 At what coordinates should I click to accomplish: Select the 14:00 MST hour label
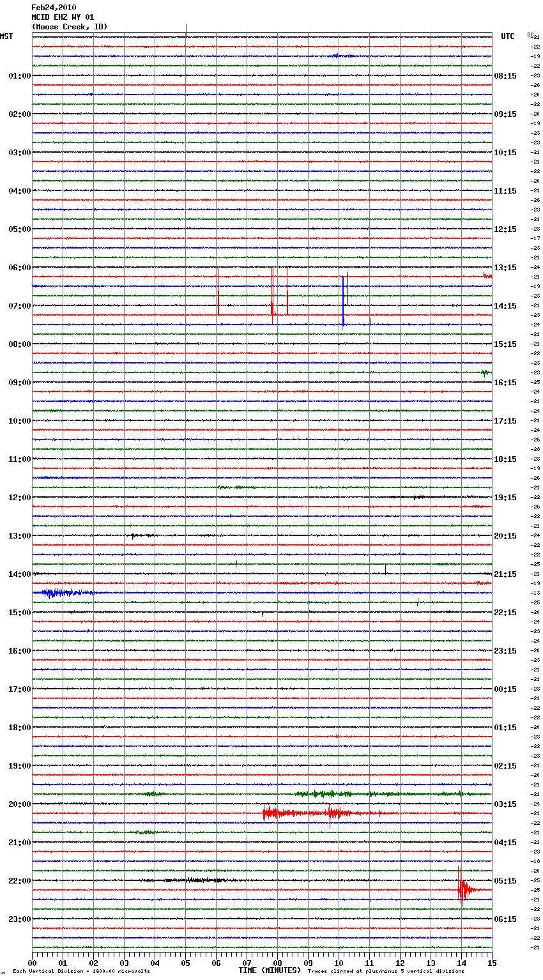click(20, 574)
